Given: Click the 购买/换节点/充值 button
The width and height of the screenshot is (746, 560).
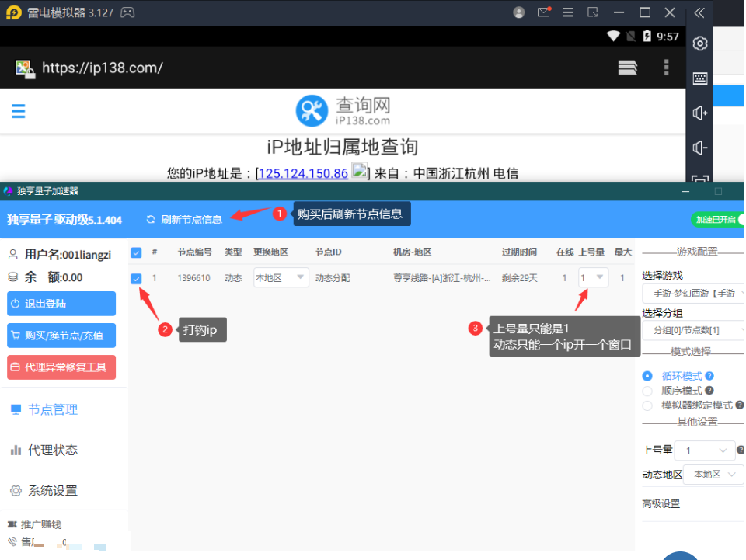Looking at the screenshot, I should coord(61,335).
